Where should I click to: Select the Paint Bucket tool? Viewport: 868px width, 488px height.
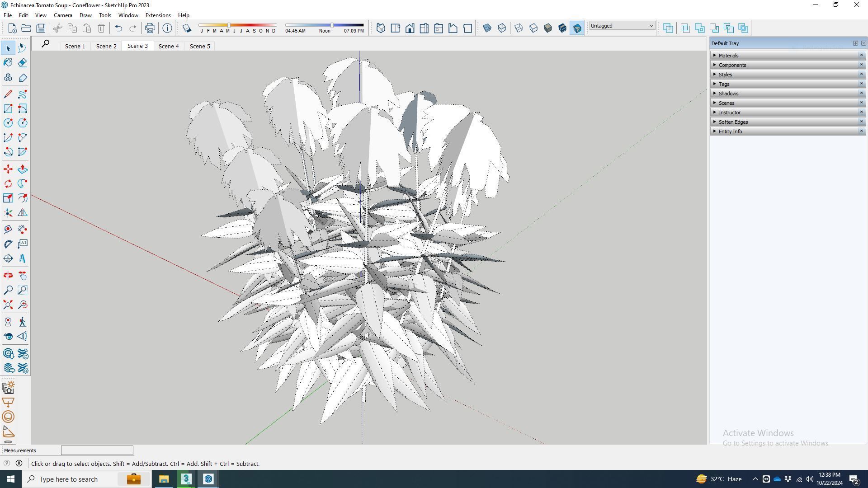coord(8,62)
